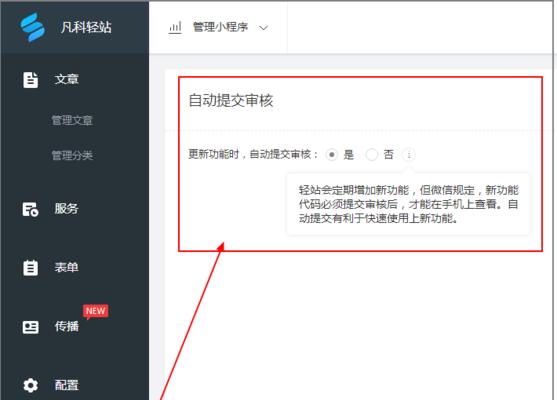Screen dimensions: 557x400
Task: Click the 传播 card icon in sidebar
Action: click(31, 327)
